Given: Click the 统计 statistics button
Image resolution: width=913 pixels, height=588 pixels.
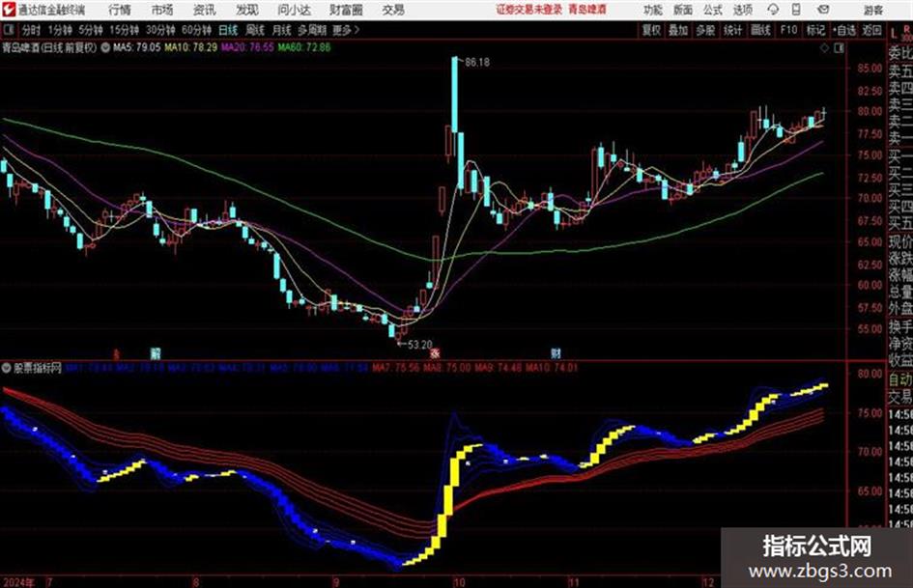Looking at the screenshot, I should [x=732, y=30].
